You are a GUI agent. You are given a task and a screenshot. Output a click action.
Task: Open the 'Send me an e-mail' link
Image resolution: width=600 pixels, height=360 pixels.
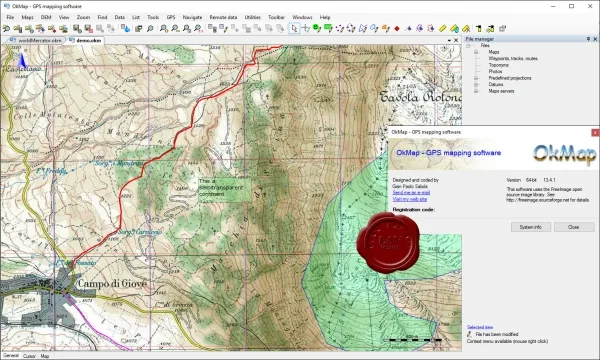[411, 193]
